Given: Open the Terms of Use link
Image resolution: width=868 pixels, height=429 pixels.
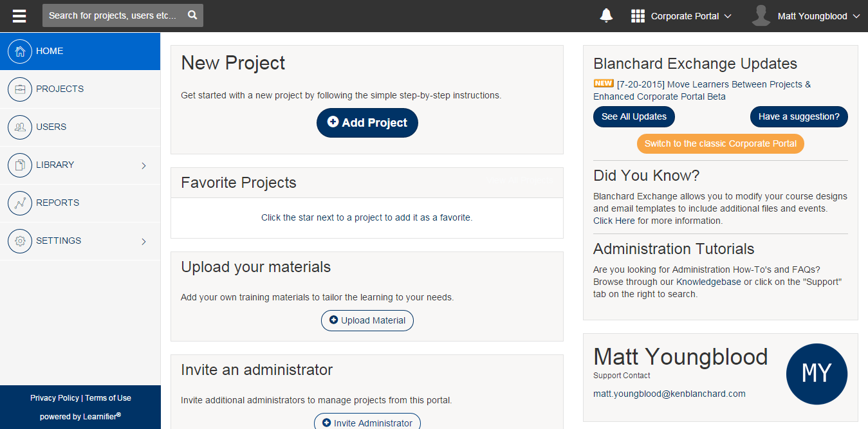Looking at the screenshot, I should [108, 398].
